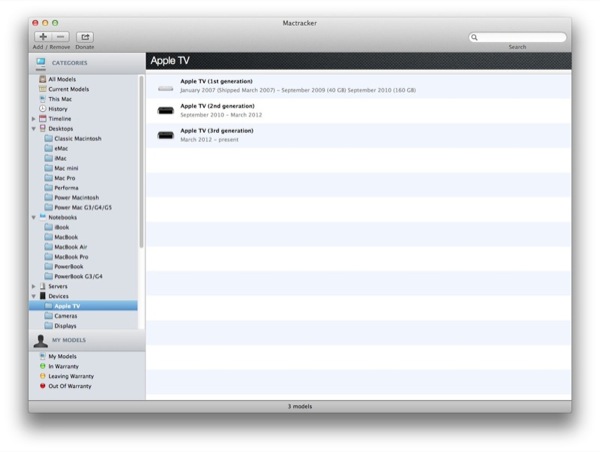Click the Current Models icon
This screenshot has width=600, height=452.
pos(43,89)
